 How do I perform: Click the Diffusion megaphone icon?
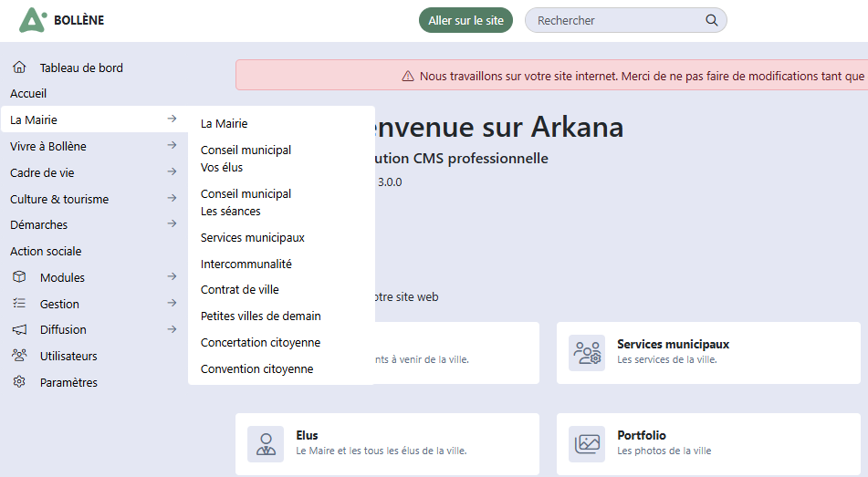coord(19,329)
